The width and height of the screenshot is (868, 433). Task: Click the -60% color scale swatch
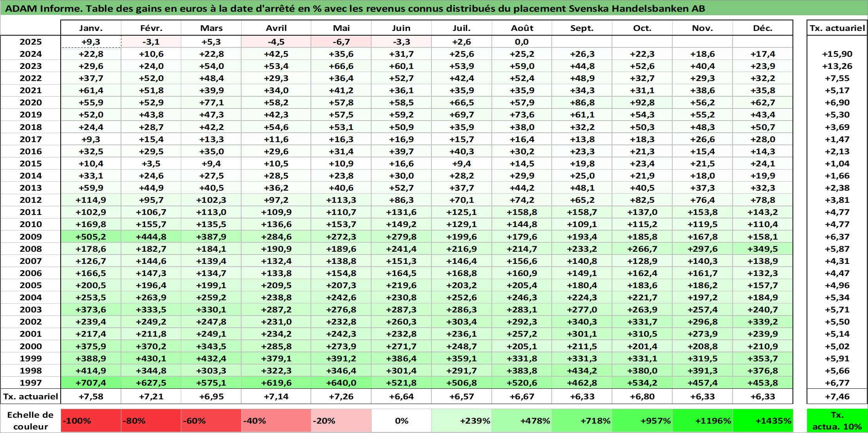click(x=211, y=420)
